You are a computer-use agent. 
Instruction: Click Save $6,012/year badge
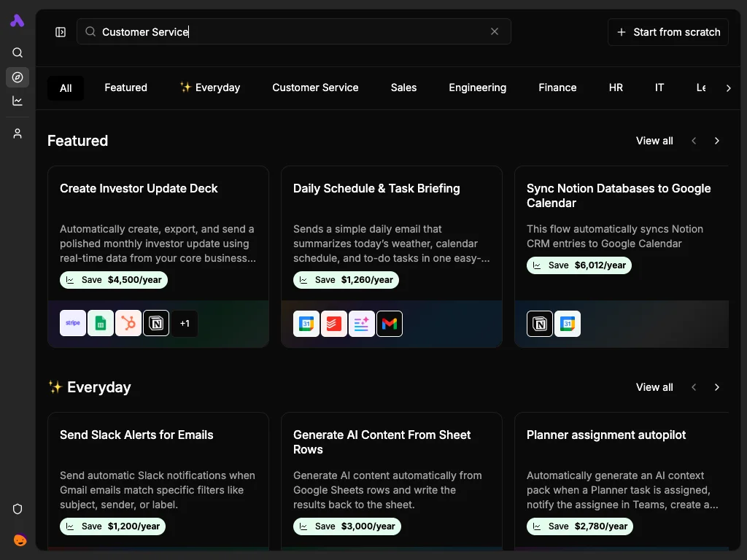578,265
